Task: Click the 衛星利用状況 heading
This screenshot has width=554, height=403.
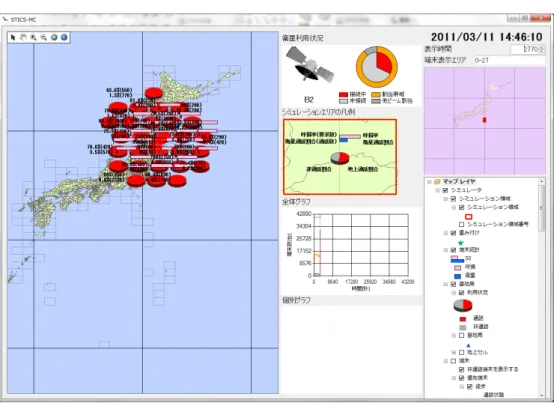Action: (302, 38)
